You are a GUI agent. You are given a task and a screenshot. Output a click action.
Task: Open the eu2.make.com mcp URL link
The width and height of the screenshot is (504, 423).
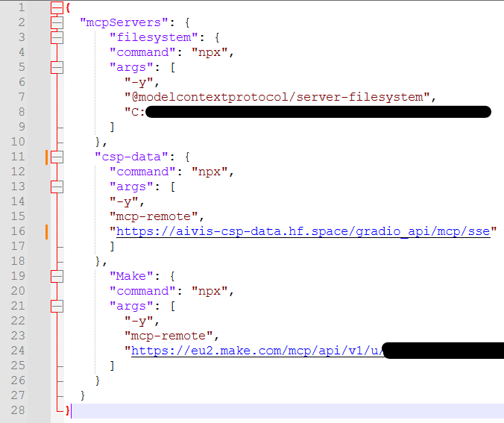coord(257,351)
